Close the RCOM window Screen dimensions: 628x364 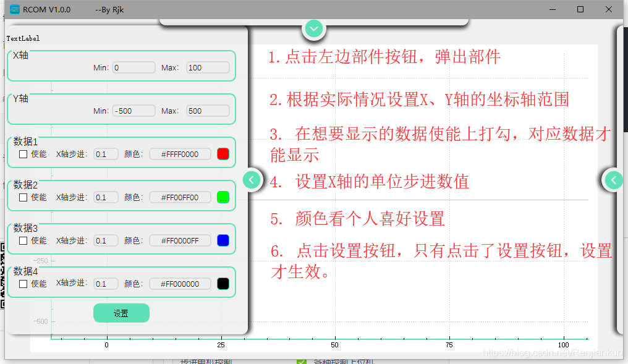(x=609, y=9)
